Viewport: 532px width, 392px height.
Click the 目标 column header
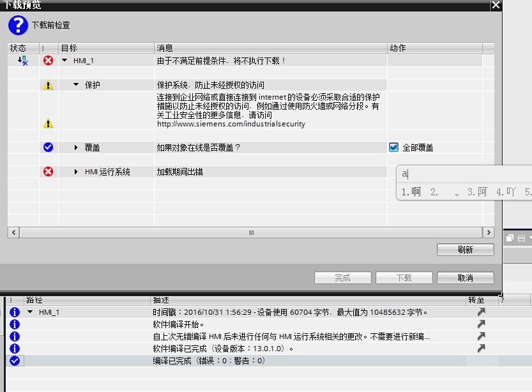(106, 48)
